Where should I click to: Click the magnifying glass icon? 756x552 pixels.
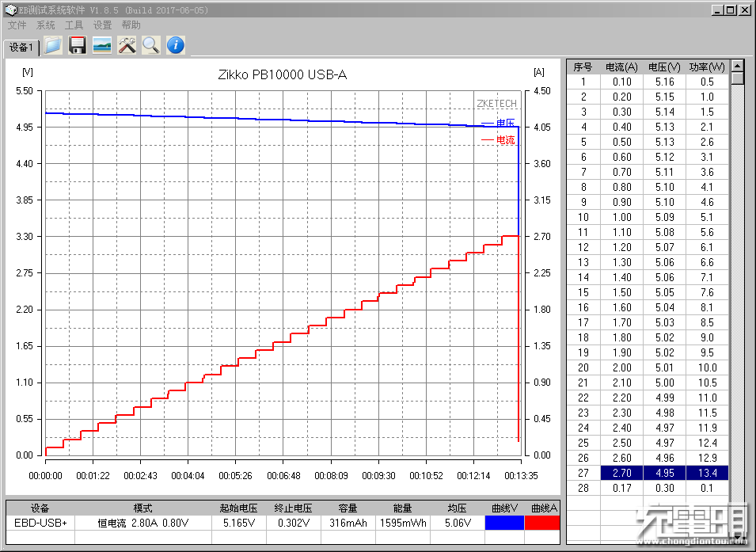click(x=150, y=45)
